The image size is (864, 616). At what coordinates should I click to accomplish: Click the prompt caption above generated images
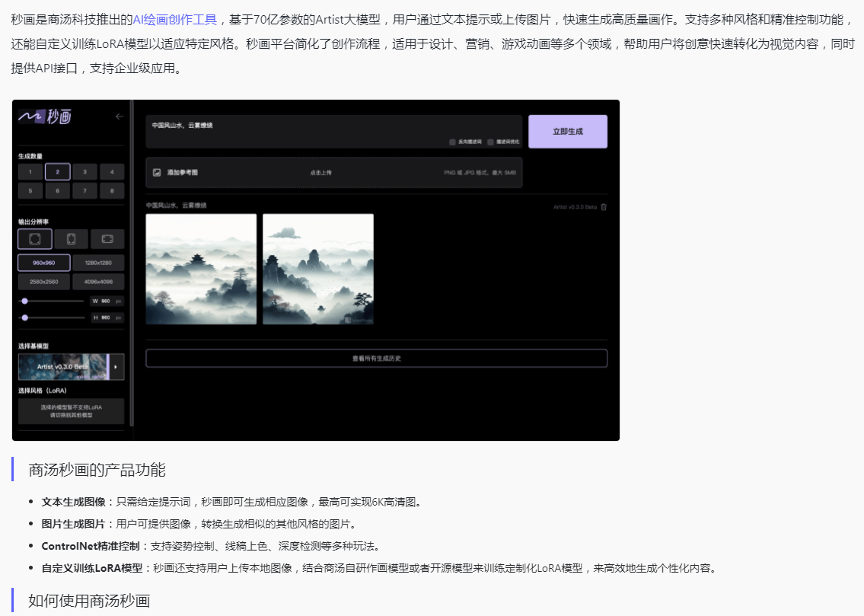coord(177,205)
